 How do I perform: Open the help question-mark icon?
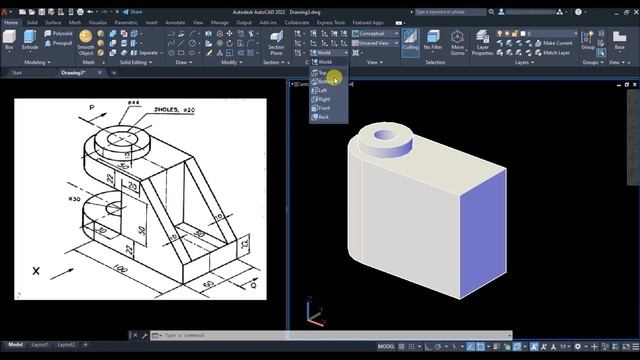point(578,12)
